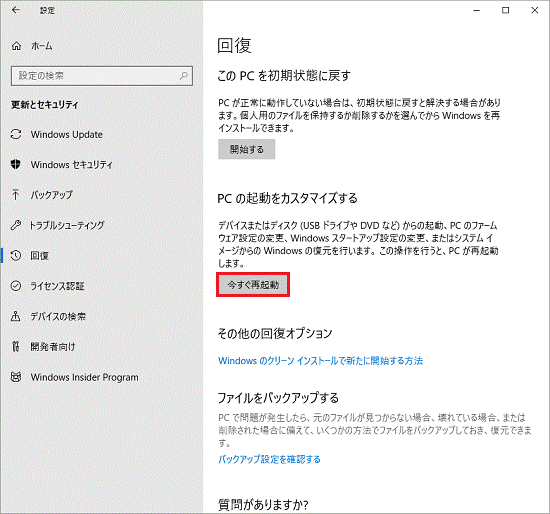
Task: Click the 回復 page title
Action: coord(234,46)
